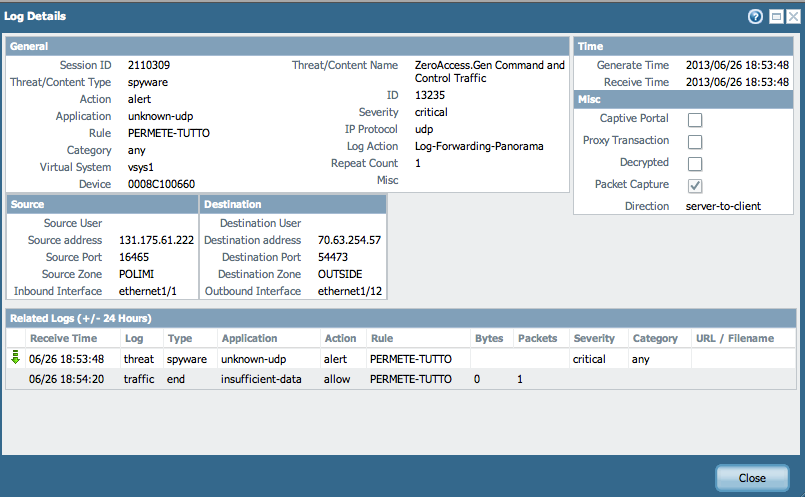Sort by Severity column header
Screen dimensions: 805x497
pos(594,338)
